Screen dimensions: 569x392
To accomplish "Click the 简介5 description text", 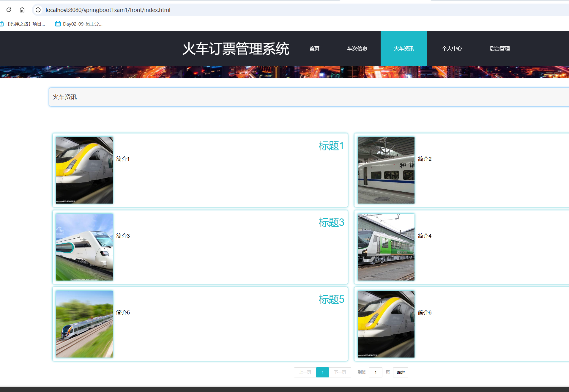I will click(123, 313).
